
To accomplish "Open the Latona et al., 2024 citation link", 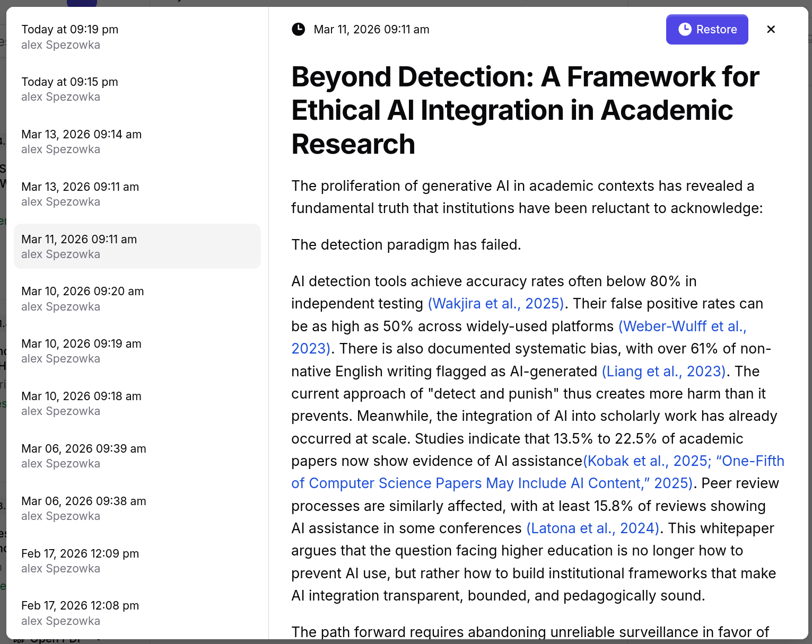I will pyautogui.click(x=592, y=528).
